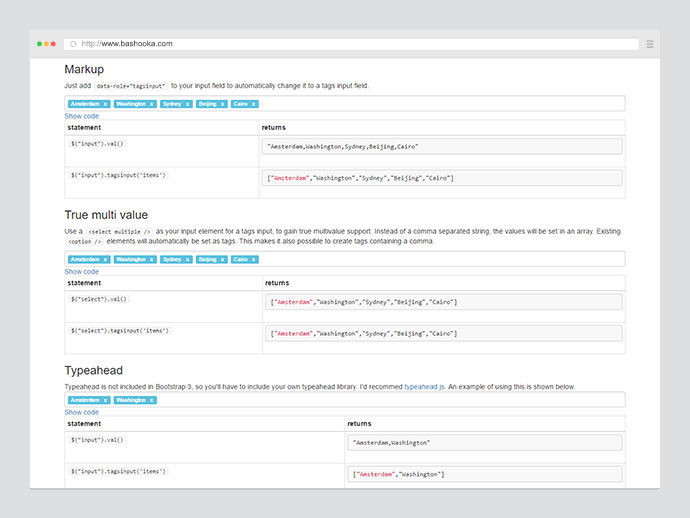Remove Cairo tag under True multi value
Image resolution: width=690 pixels, height=518 pixels.
point(253,260)
